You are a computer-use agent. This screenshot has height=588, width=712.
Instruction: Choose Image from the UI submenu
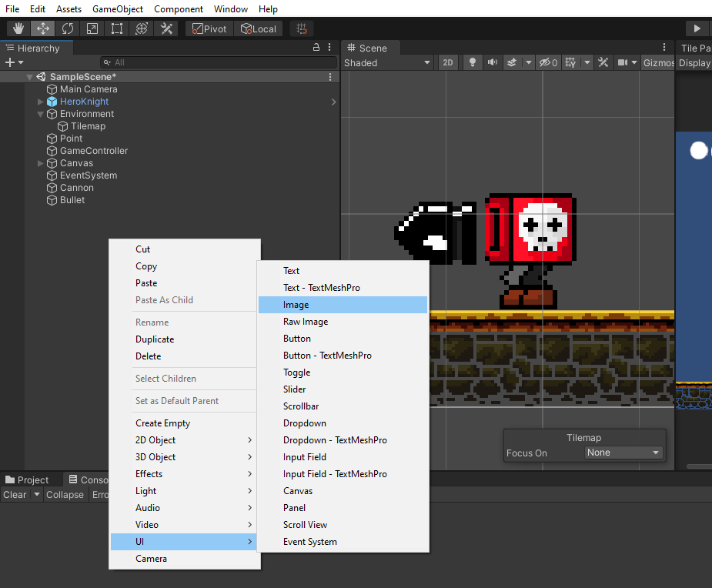343,304
